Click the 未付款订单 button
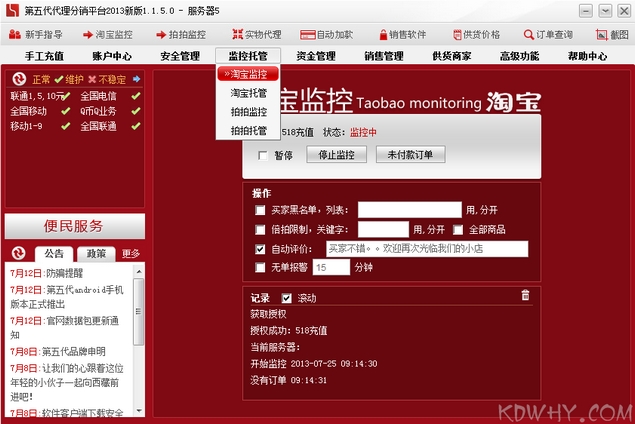This screenshot has height=424, width=635. coord(410,155)
